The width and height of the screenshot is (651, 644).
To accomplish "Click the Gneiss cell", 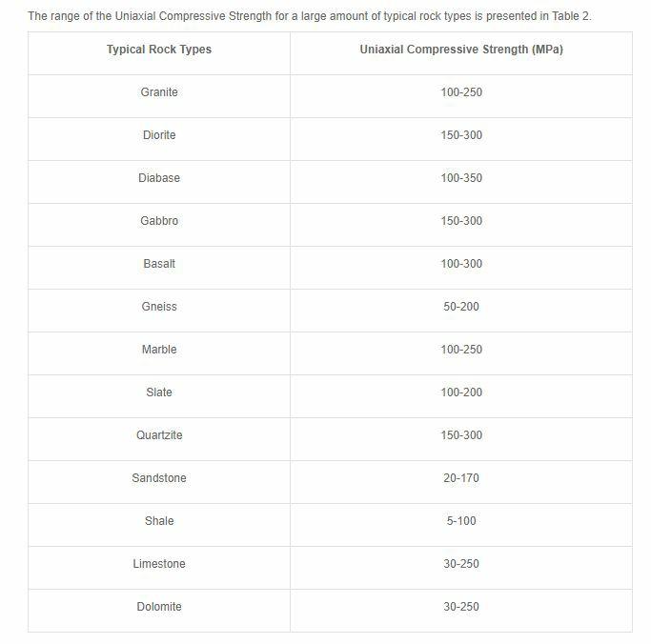I will coord(159,307).
